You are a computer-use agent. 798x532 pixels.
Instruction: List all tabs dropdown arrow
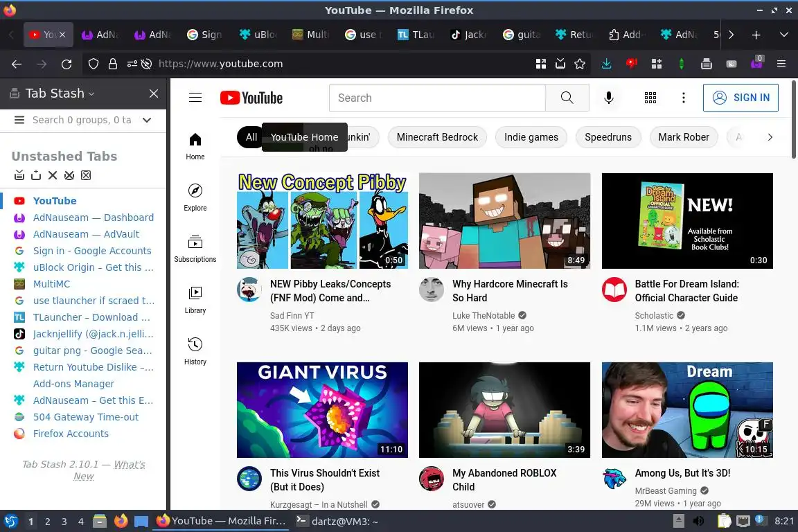point(783,35)
